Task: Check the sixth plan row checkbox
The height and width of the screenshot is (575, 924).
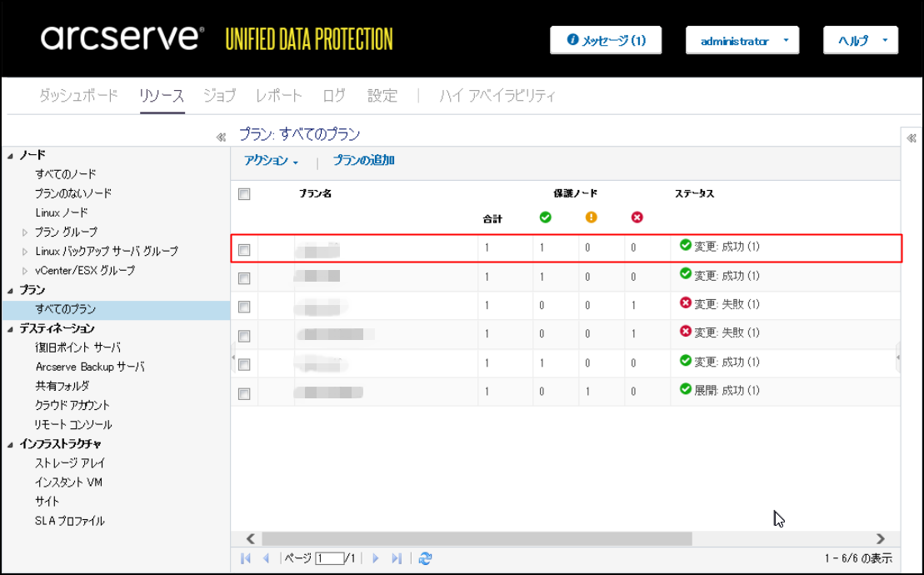Action: [244, 393]
